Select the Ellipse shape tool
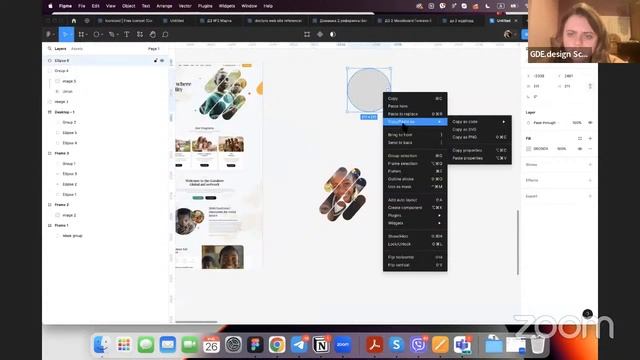640x360 pixels. (96, 34)
